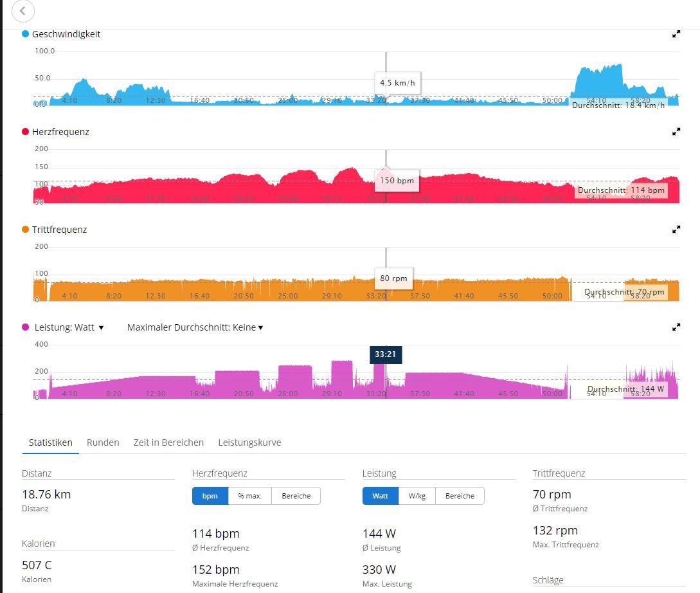Click the magenta Leistung legend dot
Viewport: 700px width, 593px height.
[26, 327]
